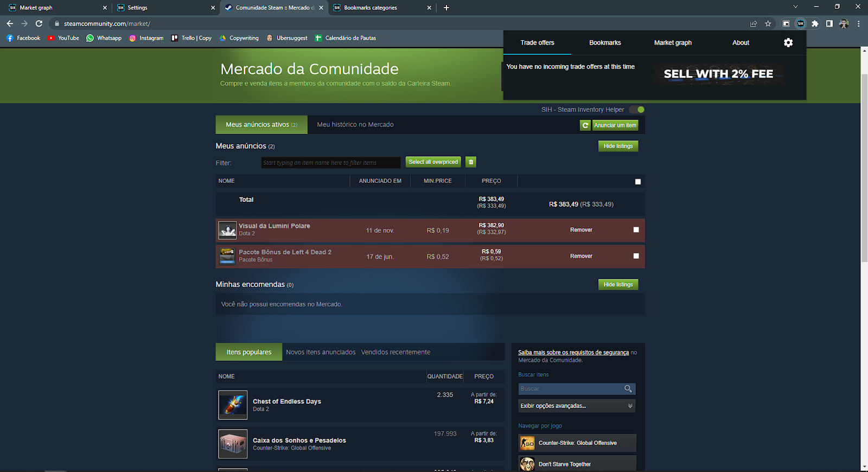This screenshot has width=868, height=472.
Task: Open the Whatsapp bookmark
Action: point(104,38)
